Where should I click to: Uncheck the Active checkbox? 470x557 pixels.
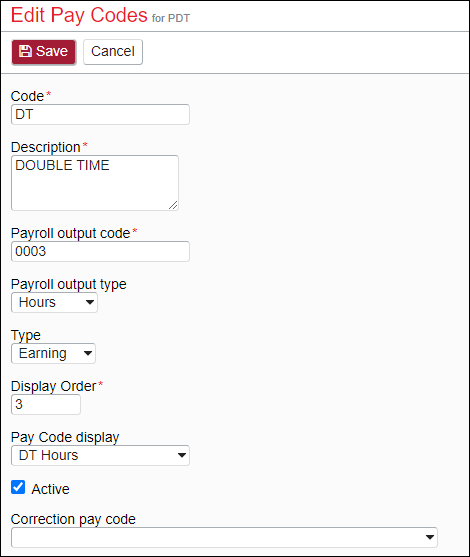coord(18,487)
